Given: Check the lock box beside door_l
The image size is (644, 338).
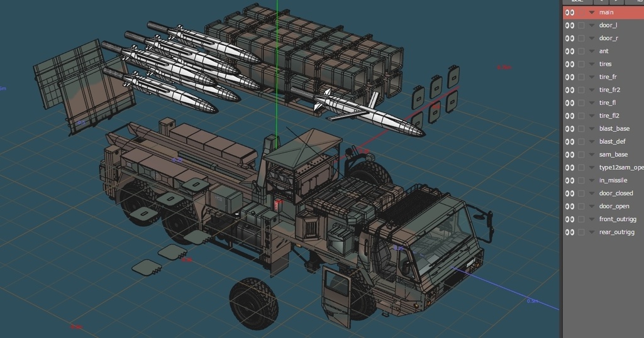Looking at the screenshot, I should pyautogui.click(x=581, y=25).
